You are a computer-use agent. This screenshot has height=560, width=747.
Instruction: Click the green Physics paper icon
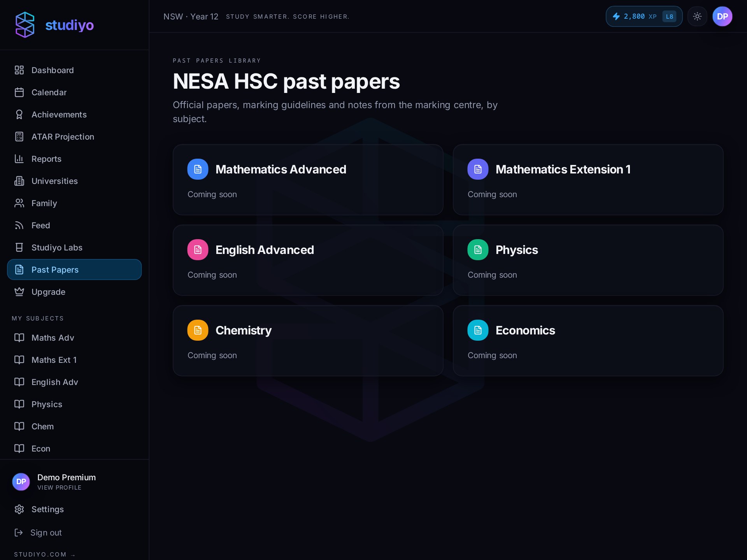pyautogui.click(x=478, y=250)
